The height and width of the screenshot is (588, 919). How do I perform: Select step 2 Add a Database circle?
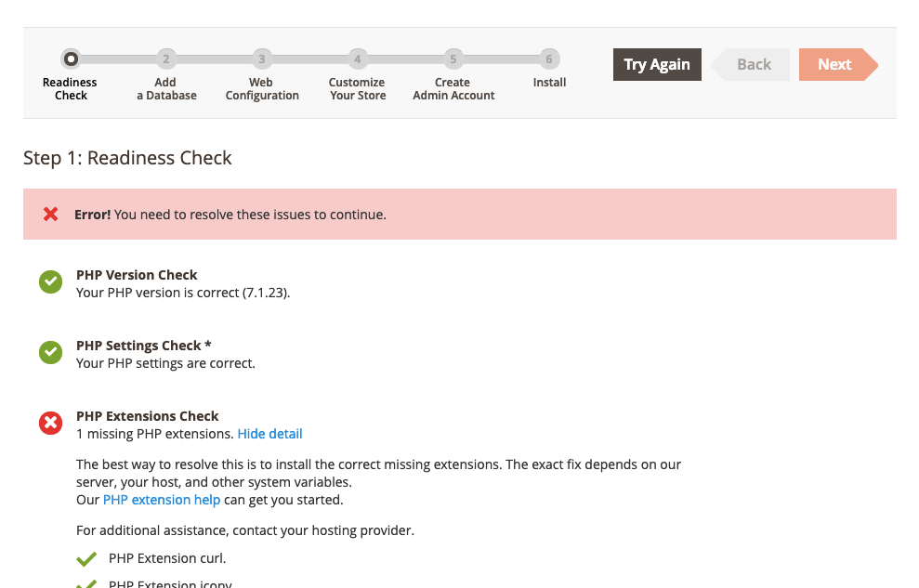point(165,59)
